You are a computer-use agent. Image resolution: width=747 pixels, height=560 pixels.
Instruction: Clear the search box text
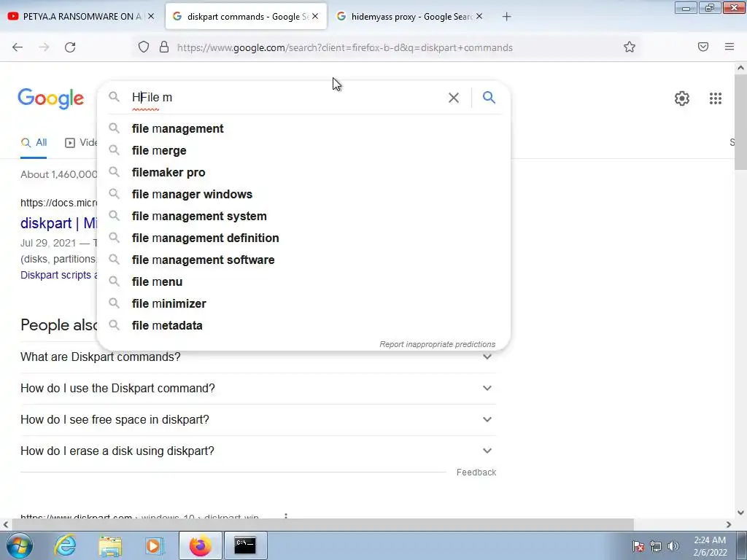point(454,98)
